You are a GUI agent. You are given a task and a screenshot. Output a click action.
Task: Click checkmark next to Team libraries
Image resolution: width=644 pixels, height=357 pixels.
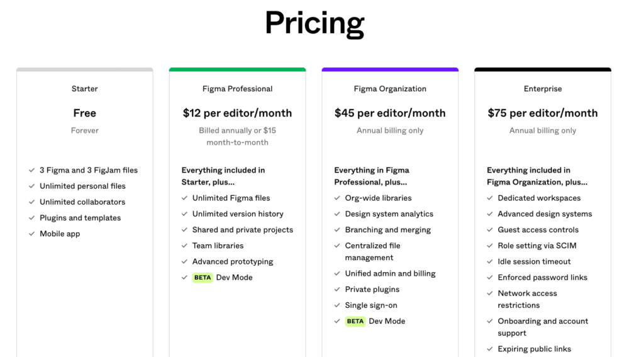(x=184, y=246)
